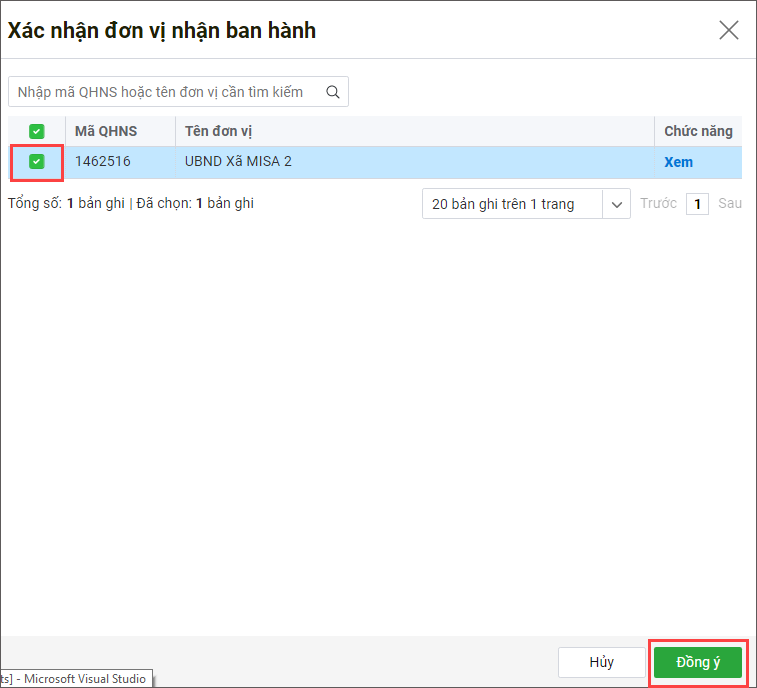Focus the QHNS code search field

point(165,92)
